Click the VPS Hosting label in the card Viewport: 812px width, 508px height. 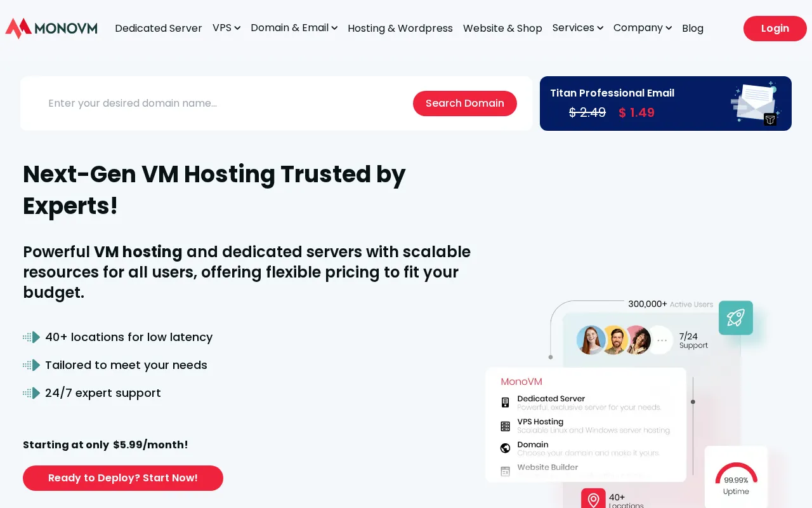(x=540, y=422)
